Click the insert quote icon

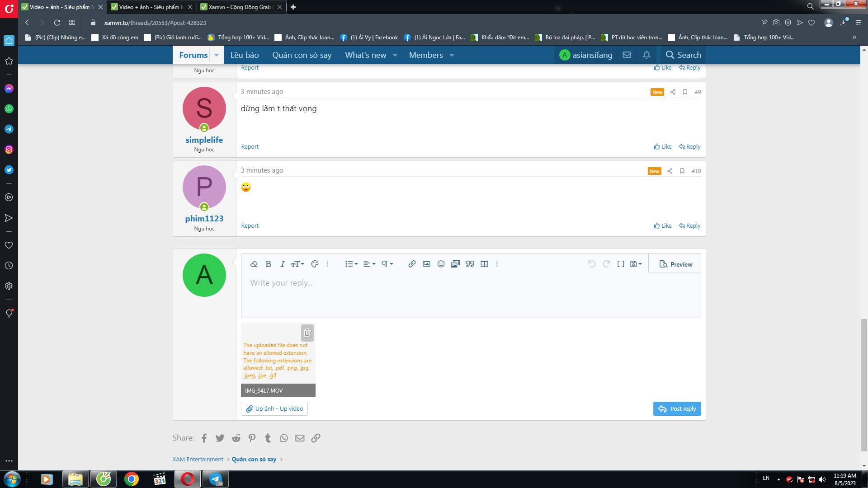470,264
